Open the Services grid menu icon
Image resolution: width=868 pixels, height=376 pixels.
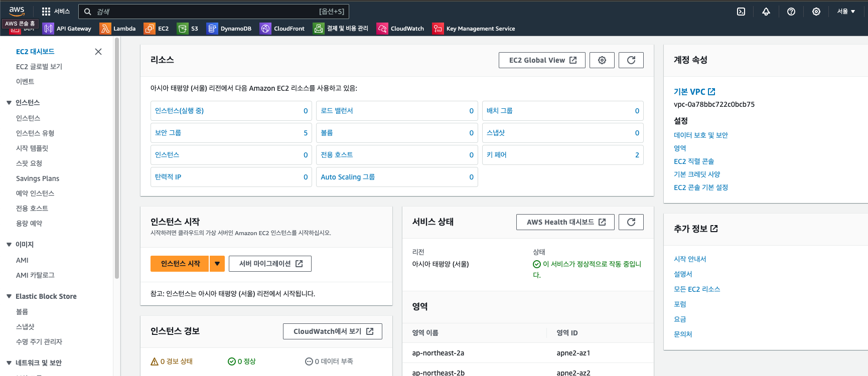pos(46,12)
